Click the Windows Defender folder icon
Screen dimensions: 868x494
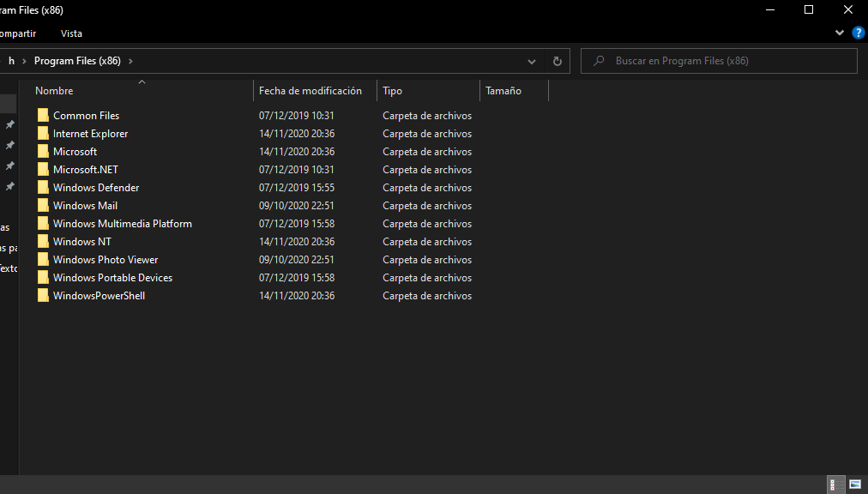pyautogui.click(x=43, y=187)
